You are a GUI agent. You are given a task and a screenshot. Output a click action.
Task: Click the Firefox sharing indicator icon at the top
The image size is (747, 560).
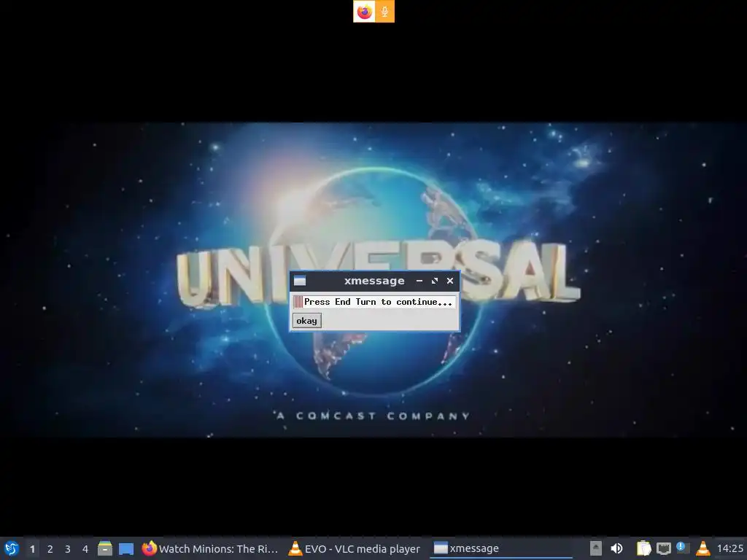tap(365, 12)
